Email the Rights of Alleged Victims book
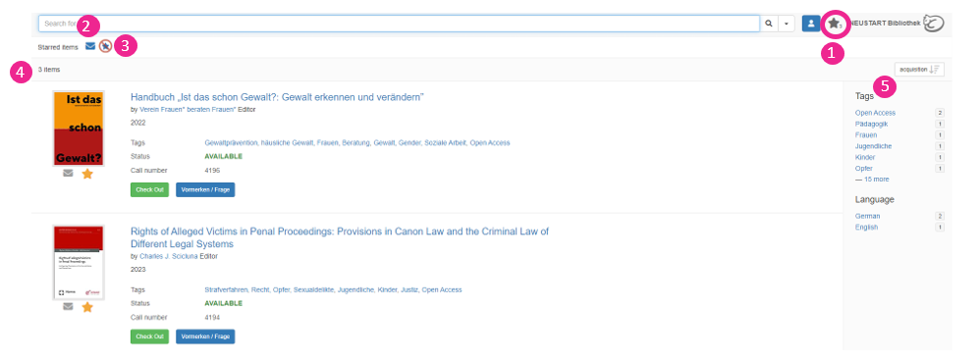This screenshot has height=362, width=980. 68,306
